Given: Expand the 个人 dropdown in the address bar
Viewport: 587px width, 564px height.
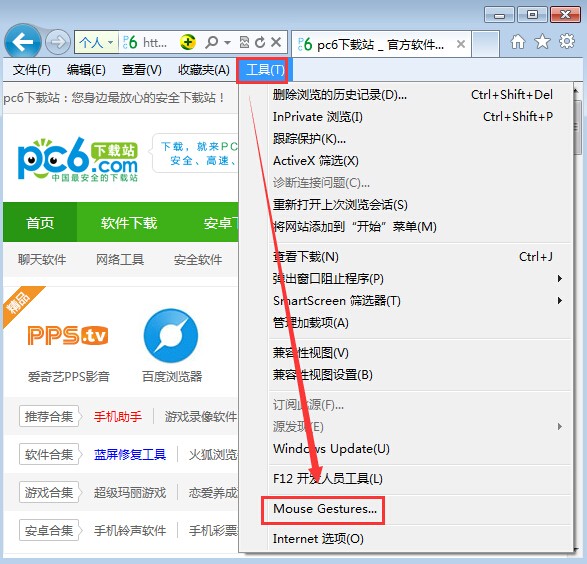Looking at the screenshot, I should click(110, 42).
